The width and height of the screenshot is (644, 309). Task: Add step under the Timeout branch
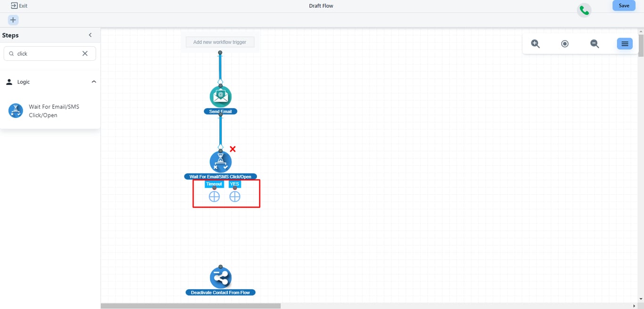coord(214,196)
